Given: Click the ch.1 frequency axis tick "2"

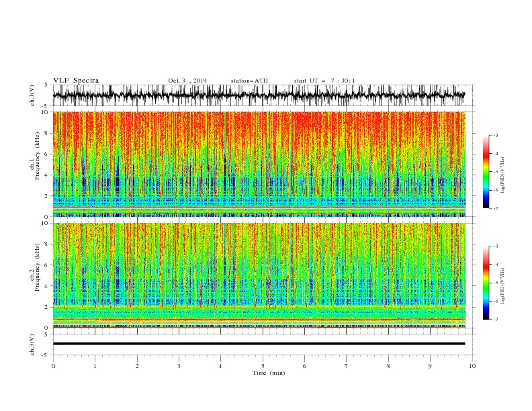Looking at the screenshot, I should [x=47, y=196].
